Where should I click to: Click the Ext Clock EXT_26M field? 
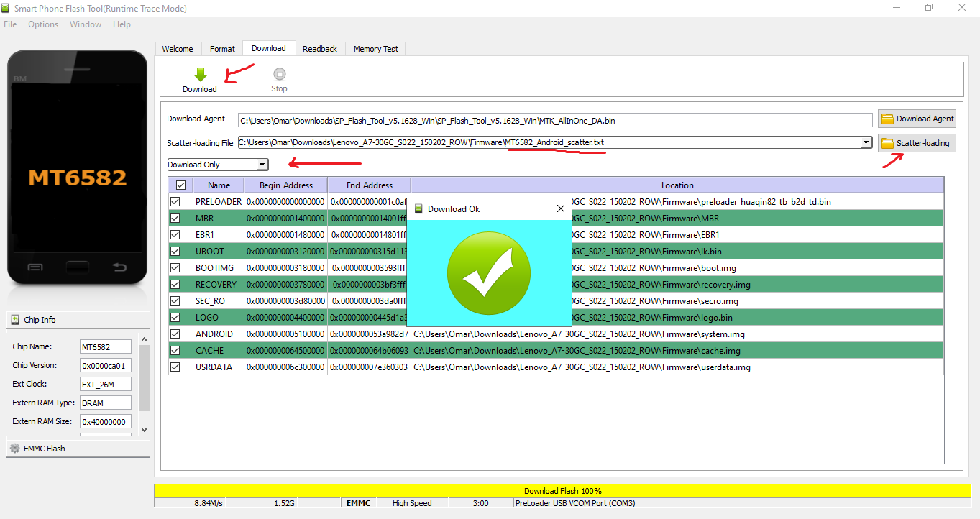coord(106,385)
